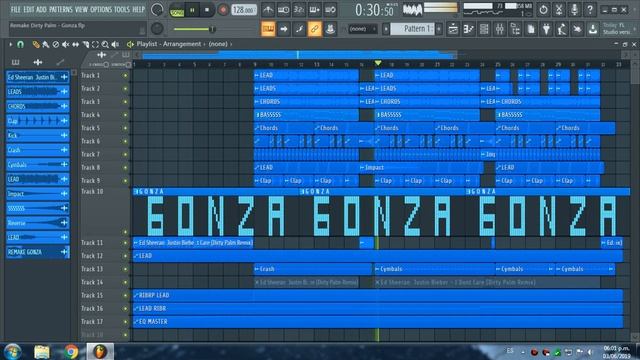Open the Piano roll view icon
The width and height of the screenshot is (640, 360).
pyautogui.click(x=469, y=29)
